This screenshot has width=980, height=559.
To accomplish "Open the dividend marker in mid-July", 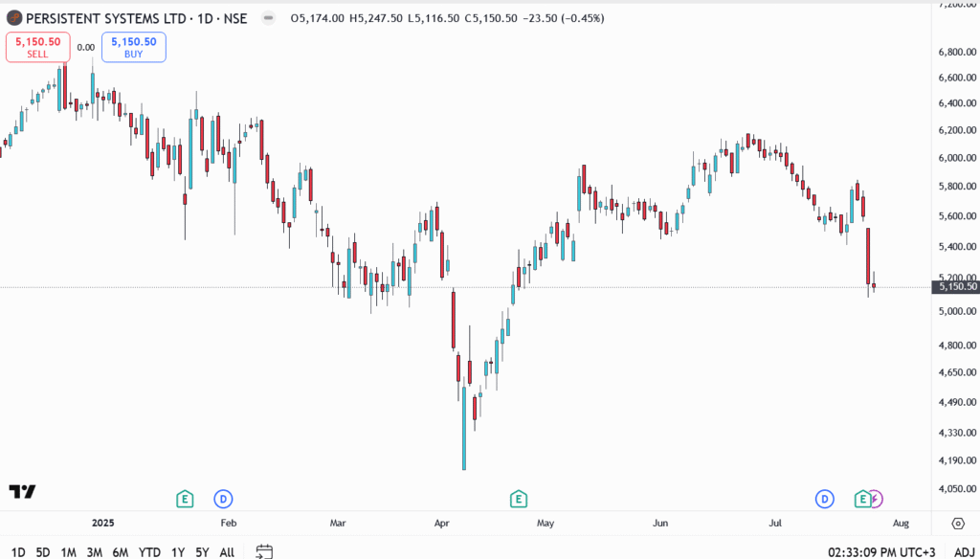I will tap(824, 499).
